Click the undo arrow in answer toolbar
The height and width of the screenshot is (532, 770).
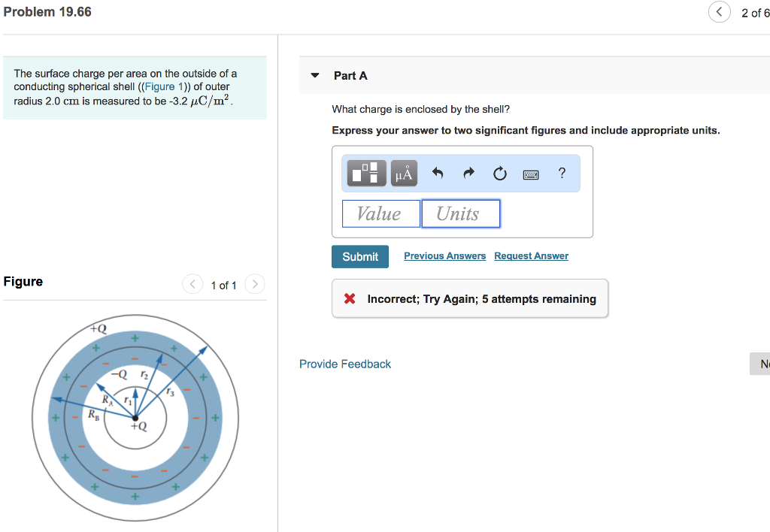coord(438,173)
